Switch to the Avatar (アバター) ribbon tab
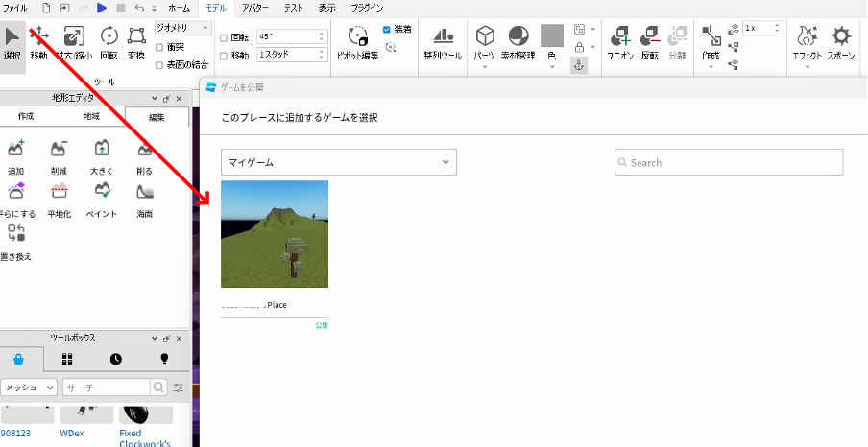The image size is (868, 447). point(255,7)
